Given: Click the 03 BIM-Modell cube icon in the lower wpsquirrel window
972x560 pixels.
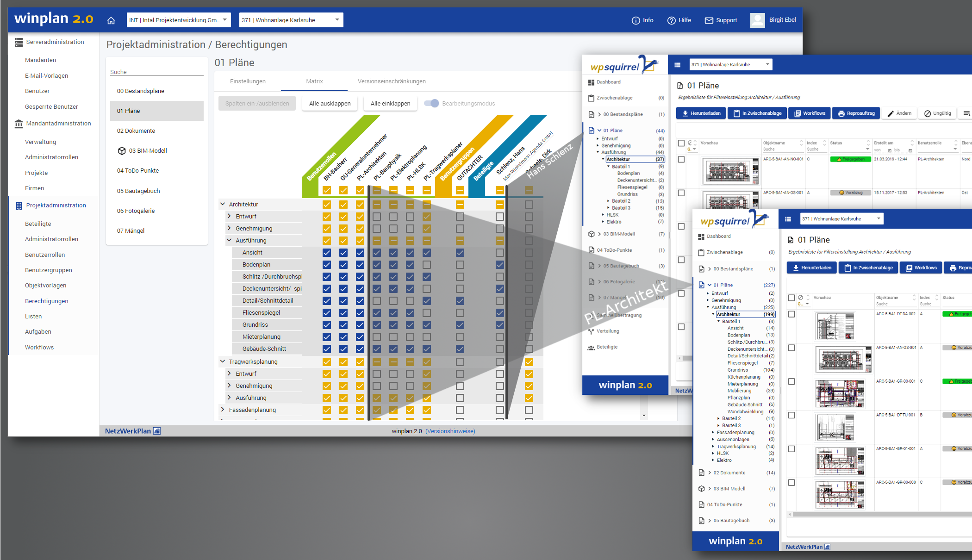Looking at the screenshot, I should pos(702,489).
